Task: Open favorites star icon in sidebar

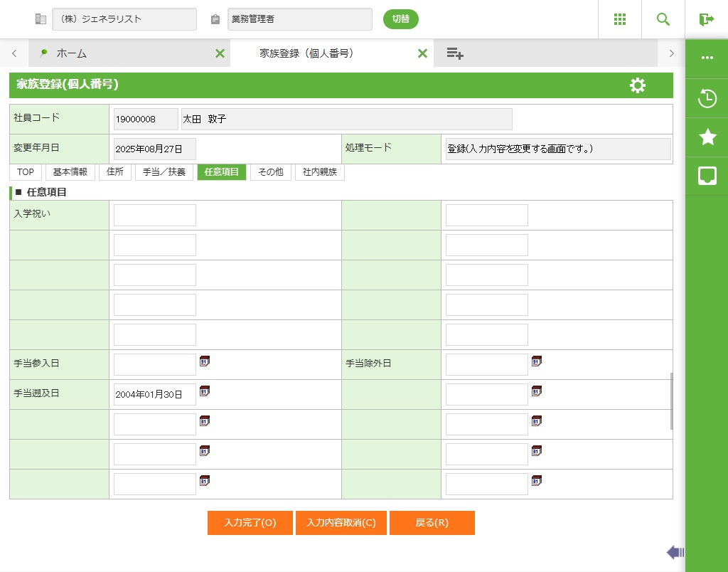Action: point(707,137)
